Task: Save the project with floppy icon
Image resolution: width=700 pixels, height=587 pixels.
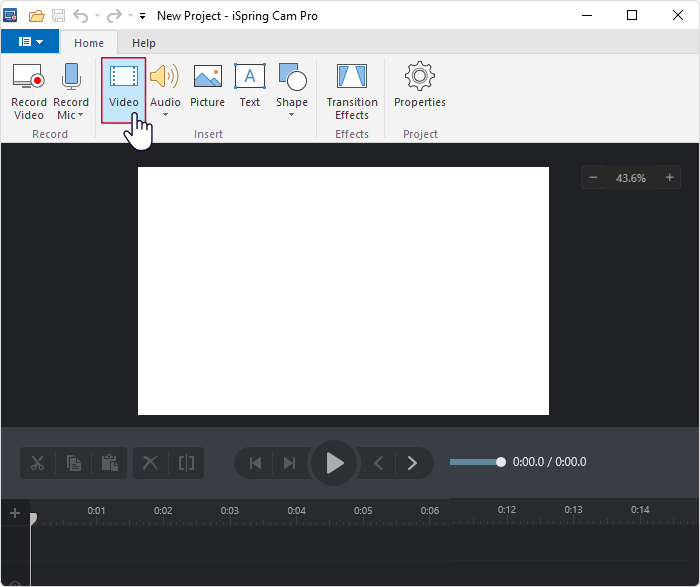Action: pos(58,16)
